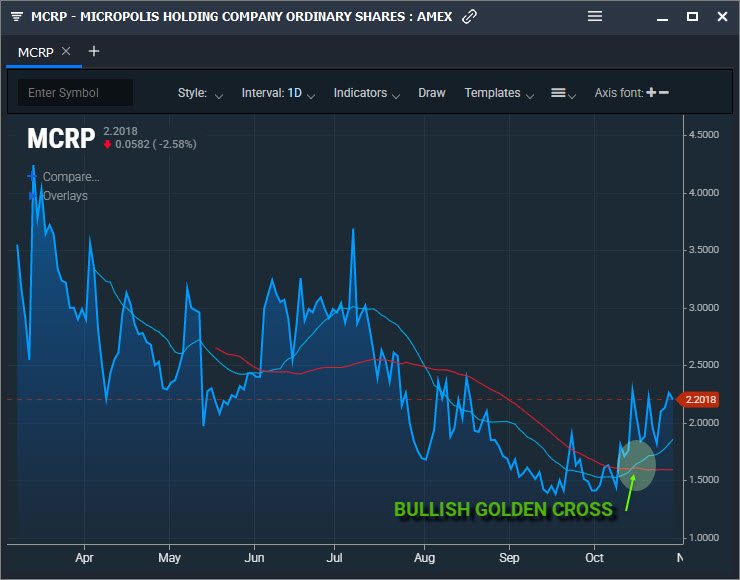The height and width of the screenshot is (580, 740).
Task: Open the chart layout lines dropdown
Action: click(x=564, y=93)
